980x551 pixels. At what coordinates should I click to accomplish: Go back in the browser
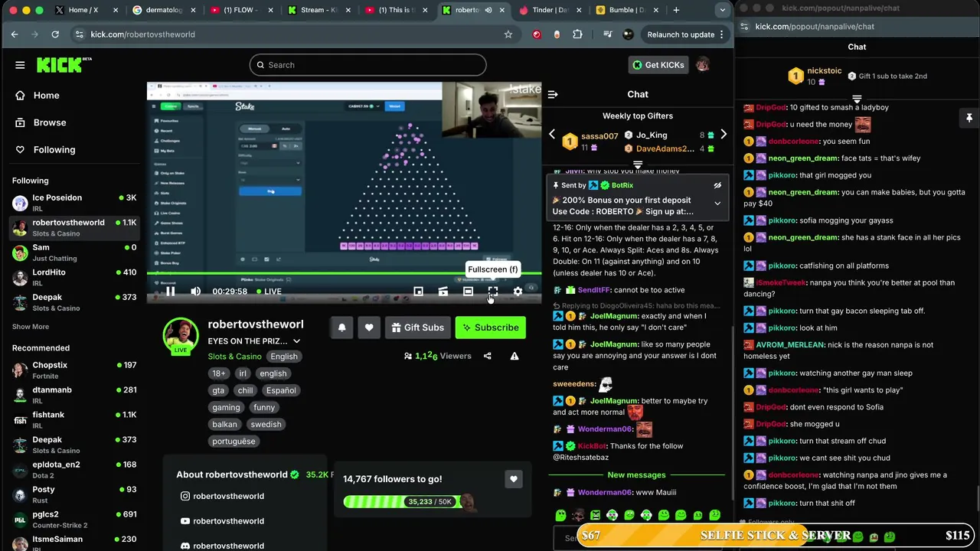click(15, 34)
